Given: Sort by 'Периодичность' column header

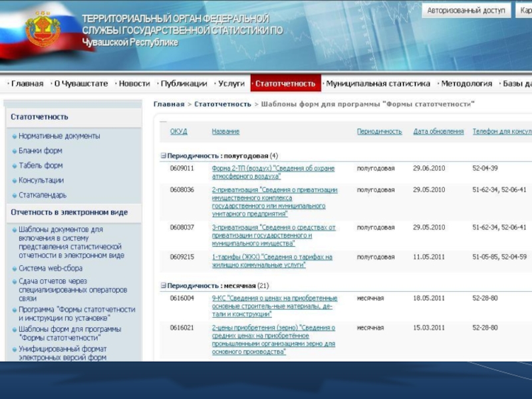Looking at the screenshot, I should (379, 132).
